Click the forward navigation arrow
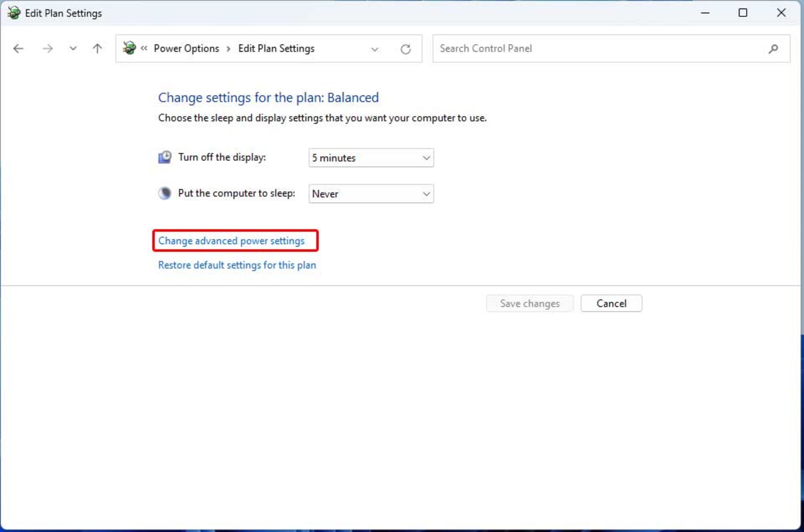Viewport: 804px width, 532px height. click(47, 49)
